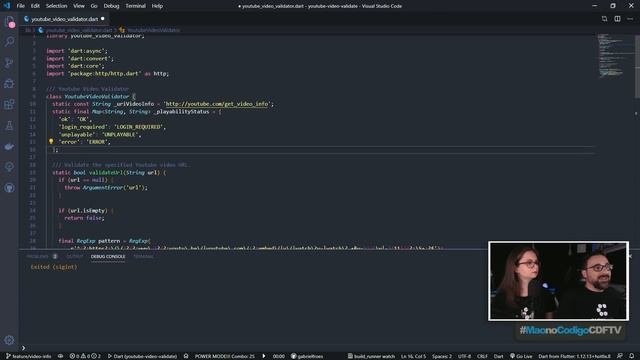Click the open changes icon in editor toolbar
The width and height of the screenshot is (640, 360).
click(x=604, y=19)
